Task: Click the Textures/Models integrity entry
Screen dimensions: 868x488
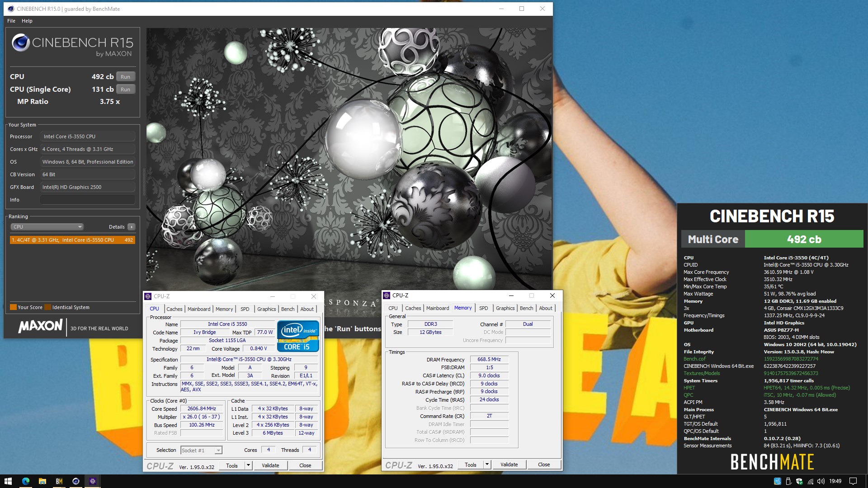Action: [702, 373]
